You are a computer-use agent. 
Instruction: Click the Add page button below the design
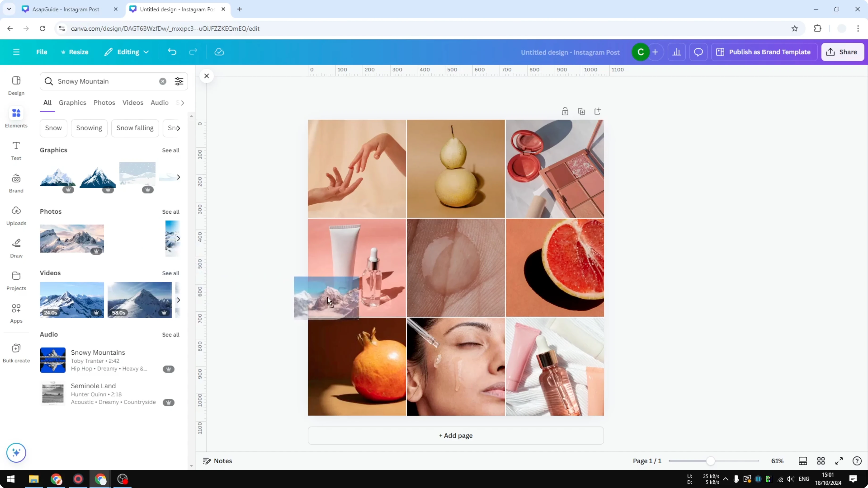(x=455, y=435)
